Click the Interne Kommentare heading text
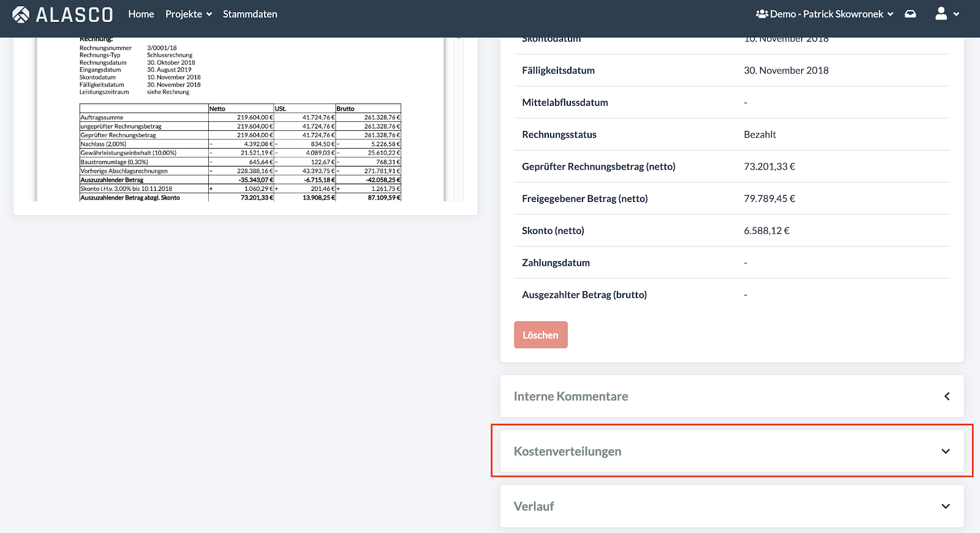 [571, 397]
